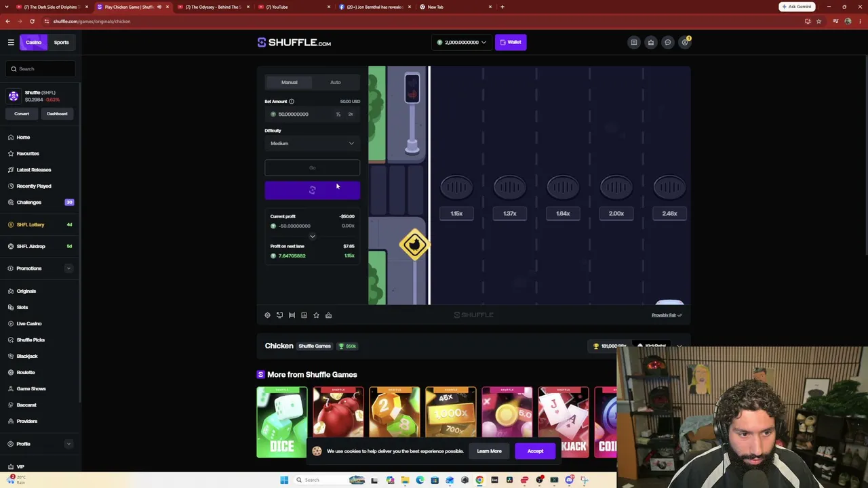This screenshot has width=868, height=488.
Task: Click the theatre mode icon below the game
Action: coord(292,315)
